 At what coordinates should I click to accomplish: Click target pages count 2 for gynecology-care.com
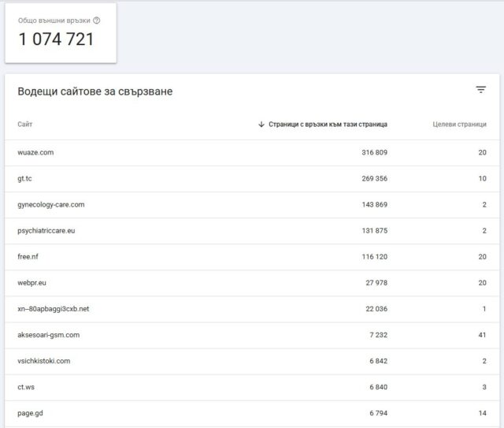point(484,205)
